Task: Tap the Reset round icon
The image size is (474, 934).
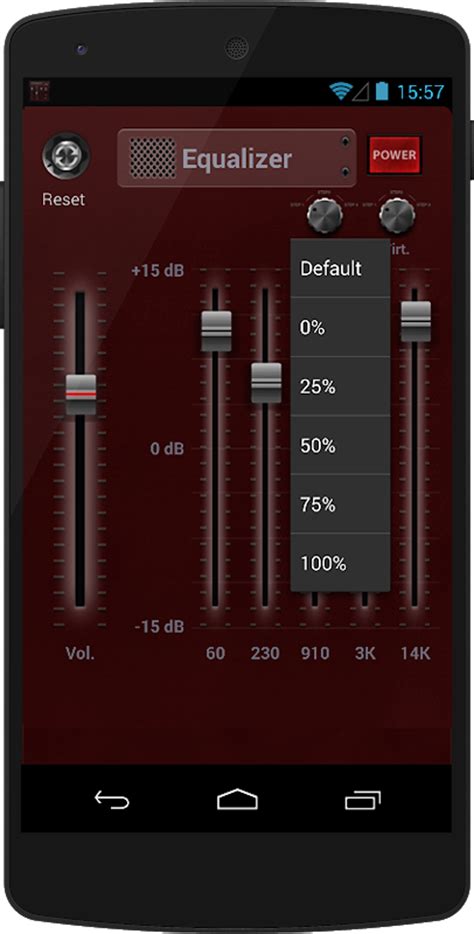Action: pyautogui.click(x=66, y=156)
